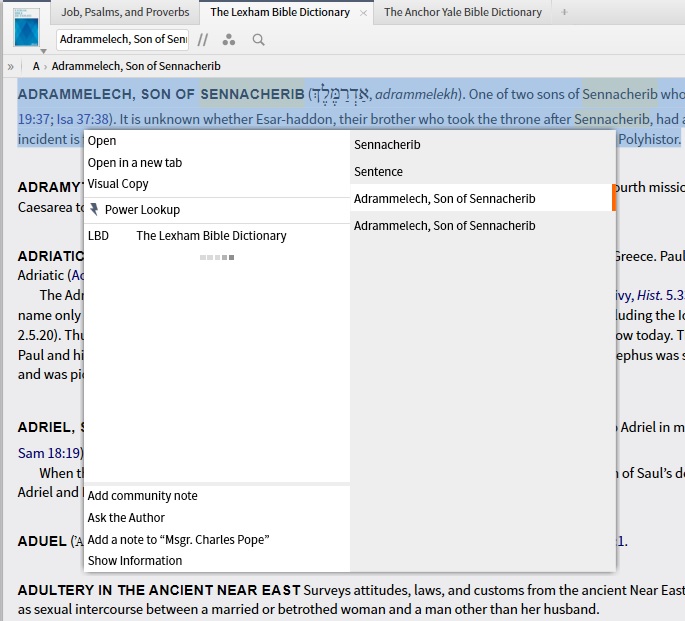This screenshot has height=621, width=685.
Task: Select Visual Copy from the context menu
Action: pos(118,184)
